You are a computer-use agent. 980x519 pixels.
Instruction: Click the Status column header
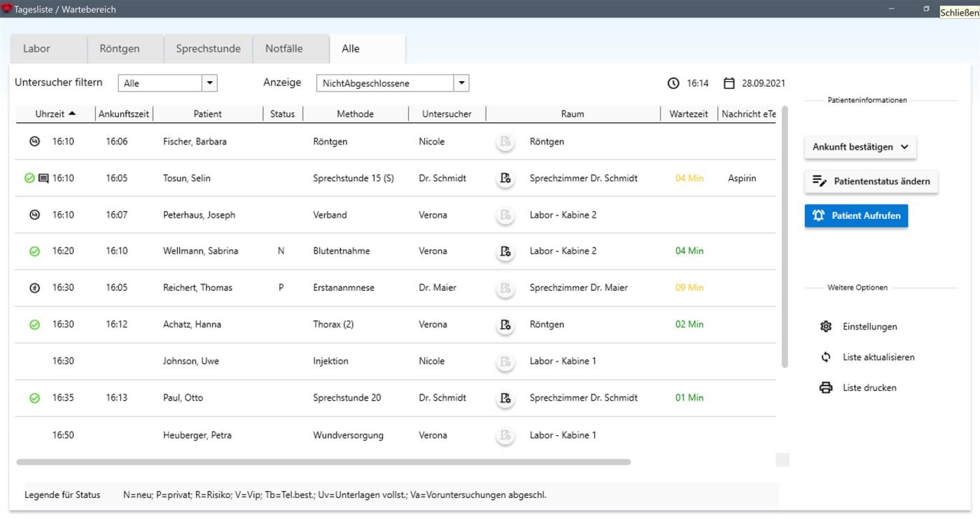[283, 114]
